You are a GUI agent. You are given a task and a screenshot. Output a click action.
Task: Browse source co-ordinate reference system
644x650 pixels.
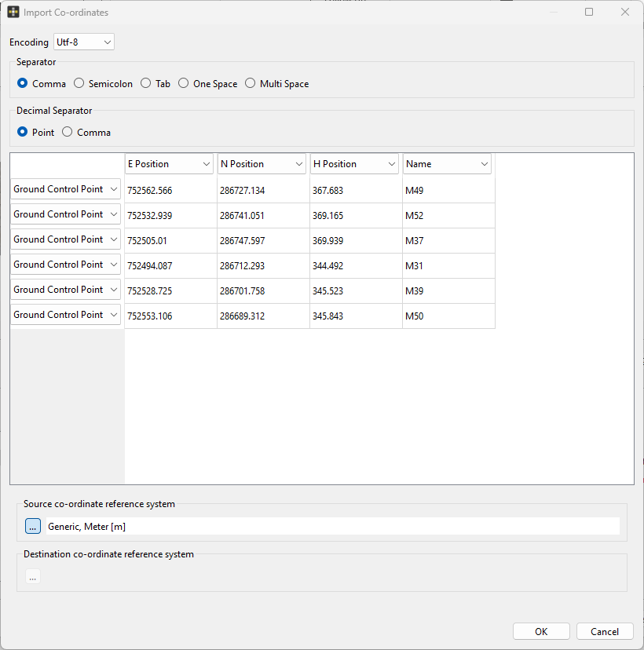pyautogui.click(x=33, y=526)
